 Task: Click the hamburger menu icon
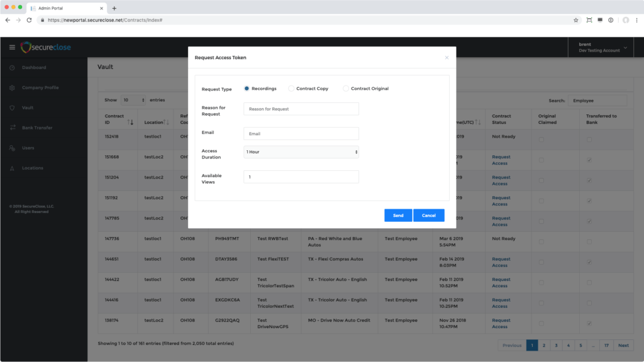click(12, 47)
